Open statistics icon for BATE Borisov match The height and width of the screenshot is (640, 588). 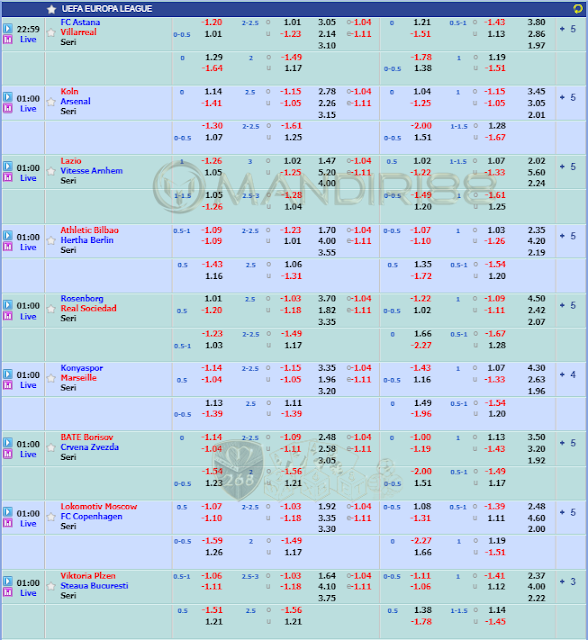tap(8, 454)
